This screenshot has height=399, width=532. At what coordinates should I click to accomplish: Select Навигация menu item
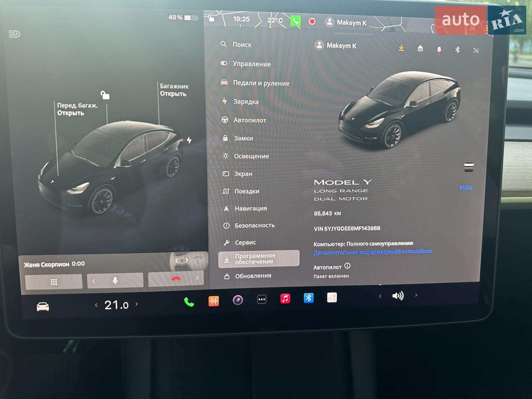tap(245, 208)
